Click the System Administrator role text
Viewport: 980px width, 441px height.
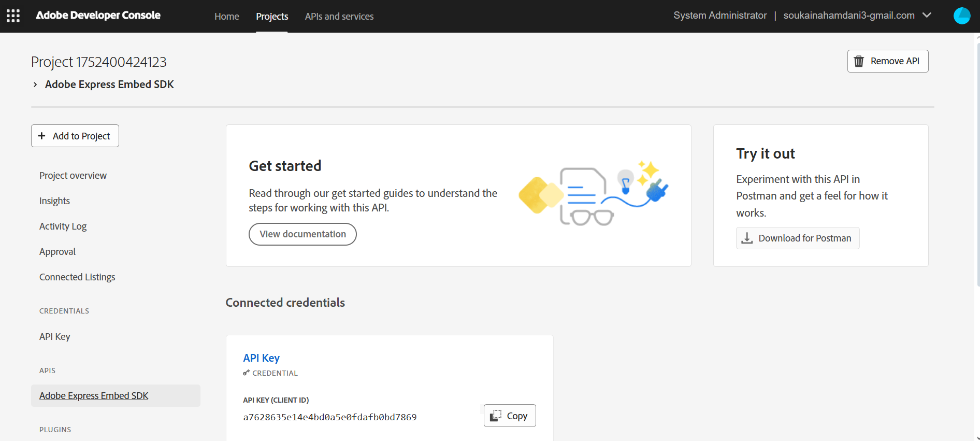[x=720, y=16]
